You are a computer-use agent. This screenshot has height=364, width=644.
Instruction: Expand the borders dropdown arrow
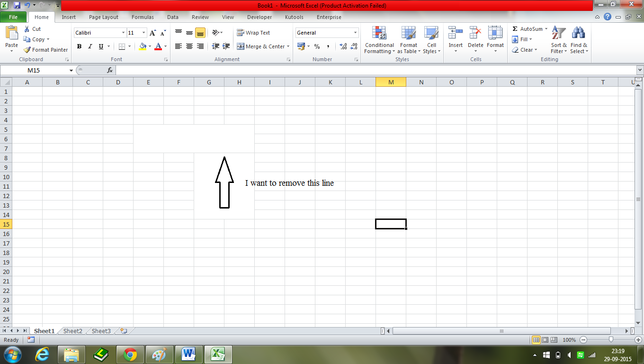tap(130, 46)
